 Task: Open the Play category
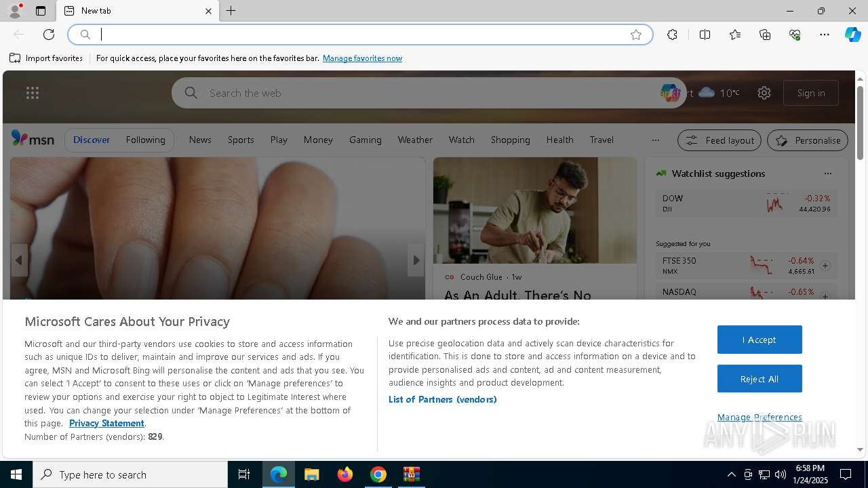point(279,140)
